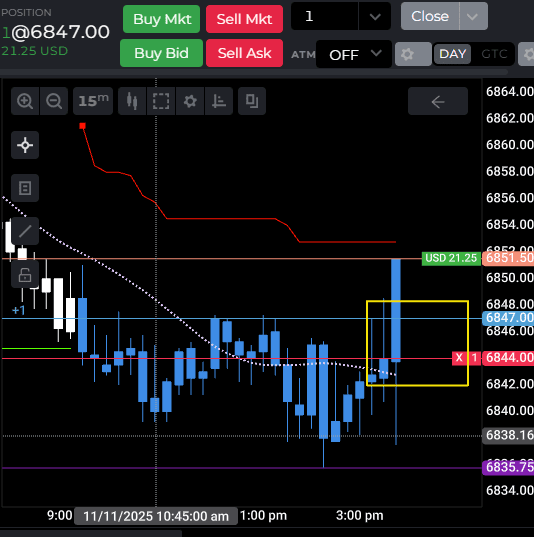Screen dimensions: 534x537
Task: Cancel the order via the red X tag
Action: (459, 358)
